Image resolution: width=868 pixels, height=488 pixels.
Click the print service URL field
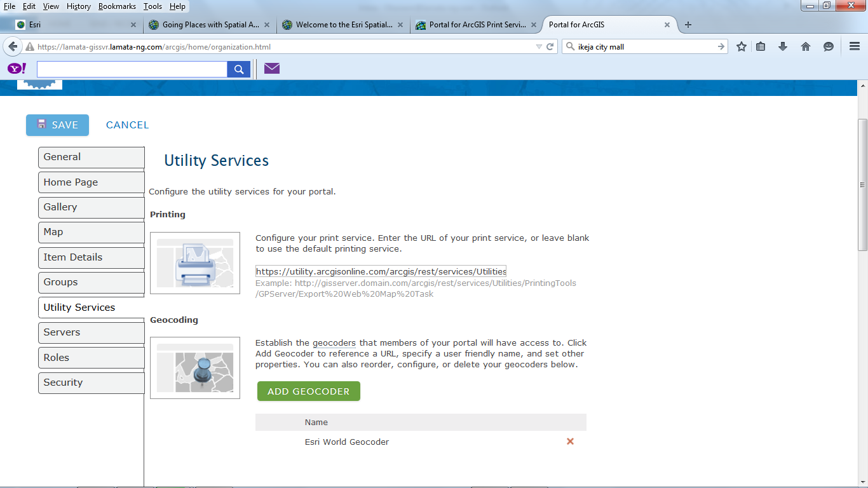381,271
